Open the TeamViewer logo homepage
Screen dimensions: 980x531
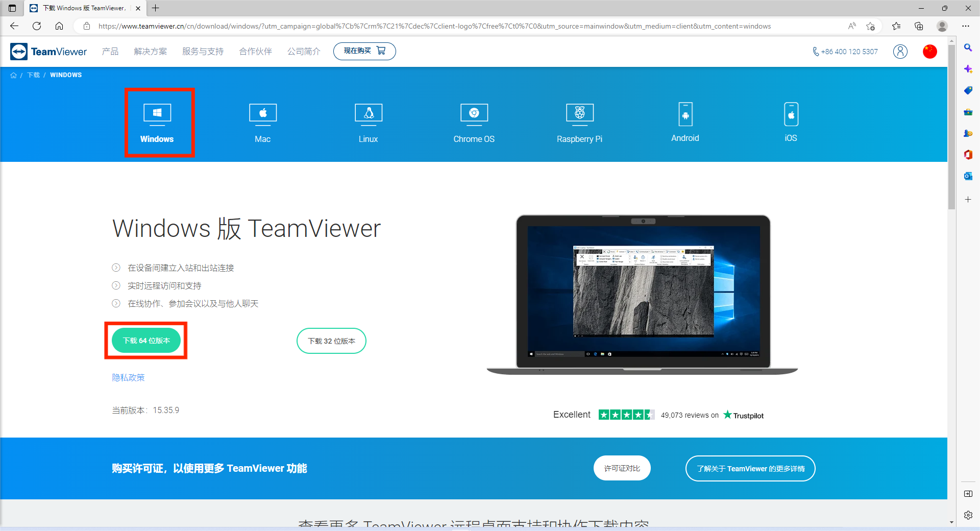48,52
